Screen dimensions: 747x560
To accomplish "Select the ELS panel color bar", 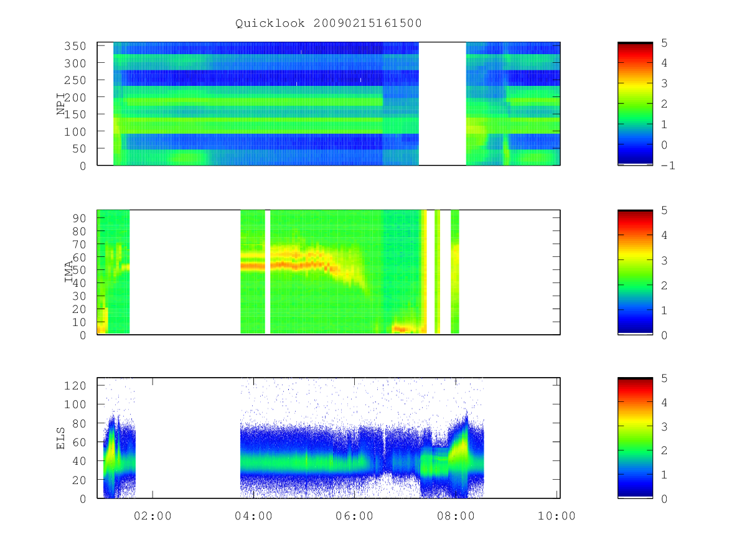I will 635,438.
